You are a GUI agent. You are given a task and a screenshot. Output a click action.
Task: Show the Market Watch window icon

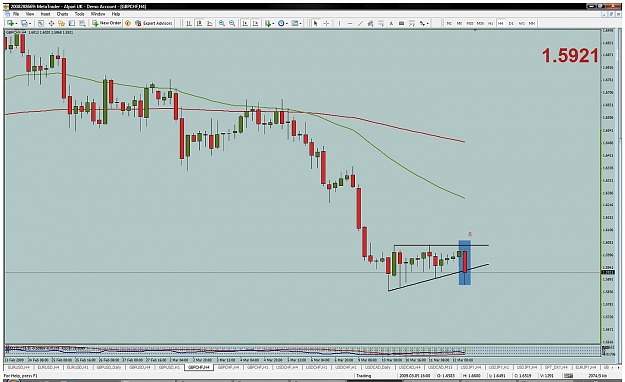point(41,23)
